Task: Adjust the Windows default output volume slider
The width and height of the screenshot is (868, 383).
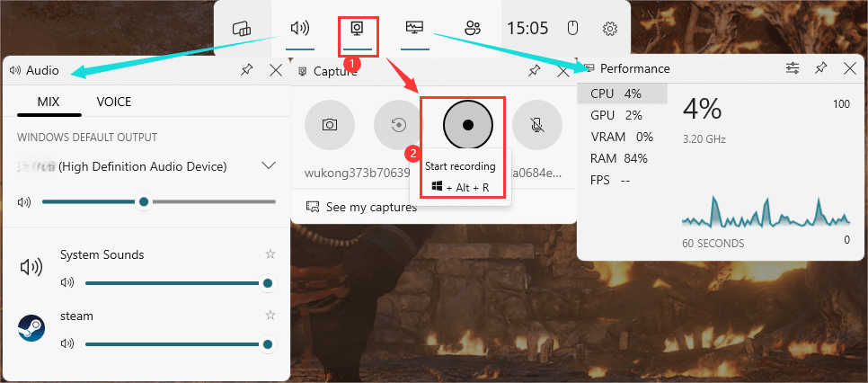Action: (159, 202)
